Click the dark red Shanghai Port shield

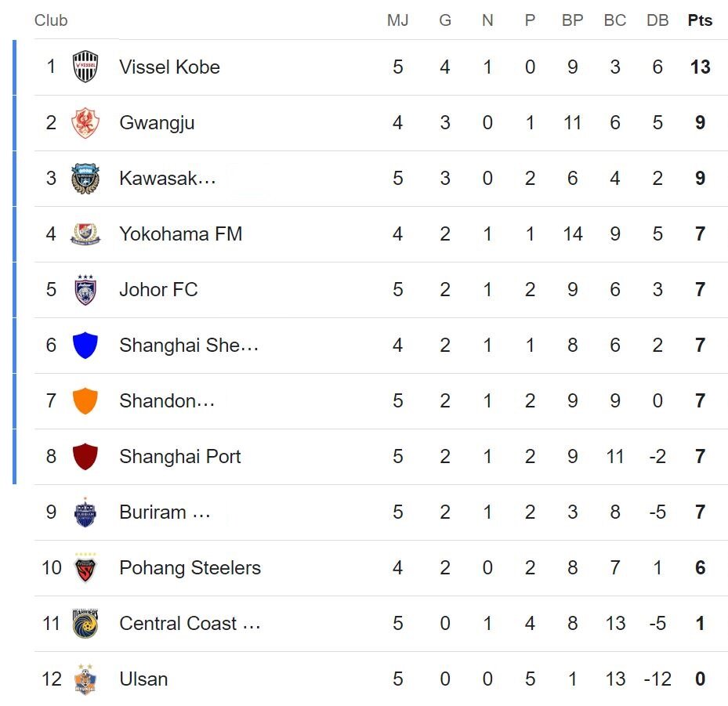coord(85,457)
